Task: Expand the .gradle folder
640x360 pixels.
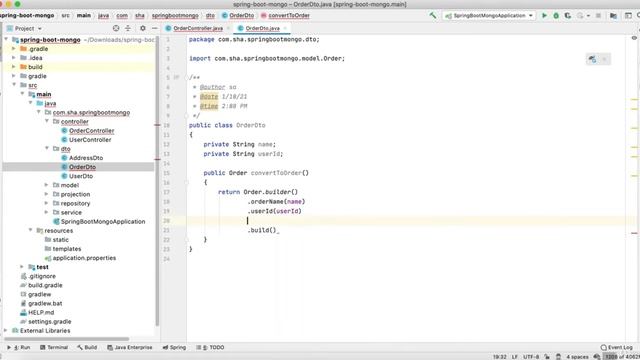Action: [14, 49]
